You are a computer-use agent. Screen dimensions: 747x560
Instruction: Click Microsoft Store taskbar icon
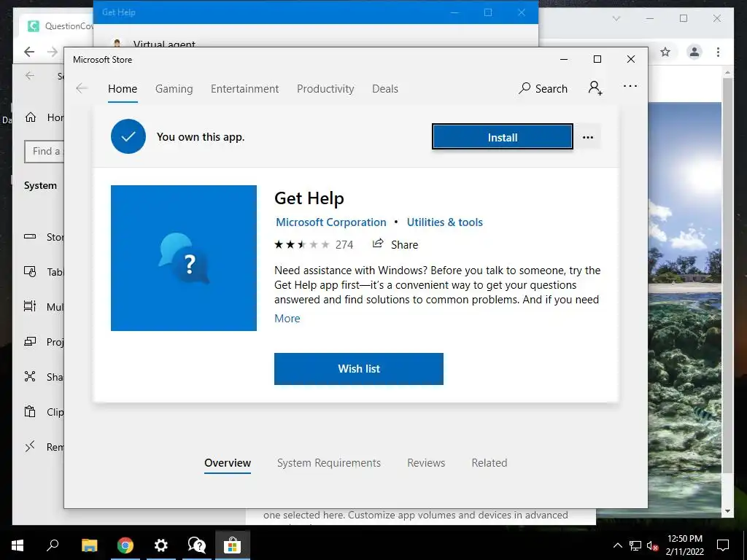[233, 545]
